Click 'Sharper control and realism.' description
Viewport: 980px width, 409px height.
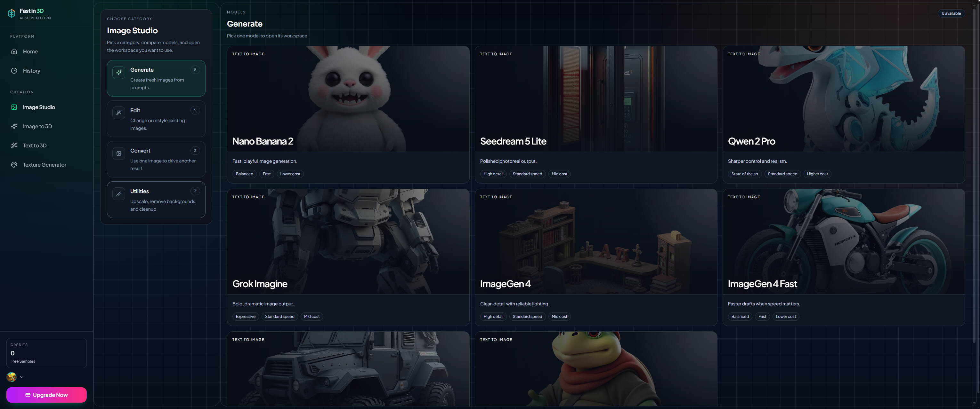click(x=757, y=161)
